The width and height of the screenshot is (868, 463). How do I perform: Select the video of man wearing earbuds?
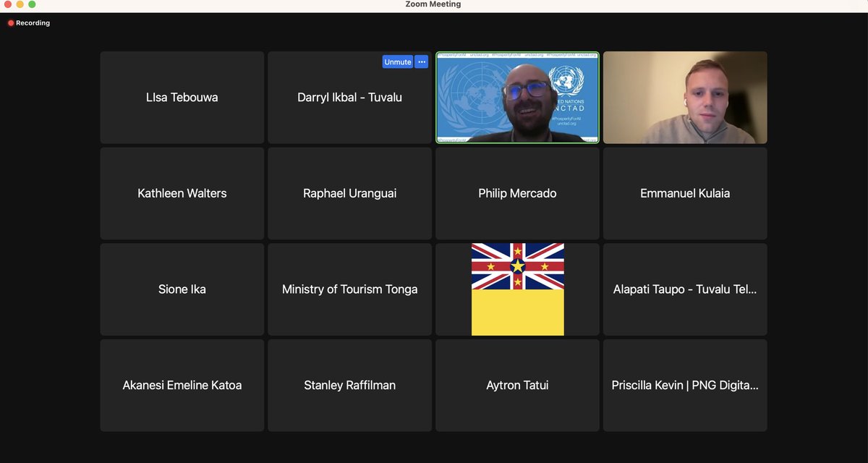(x=685, y=97)
